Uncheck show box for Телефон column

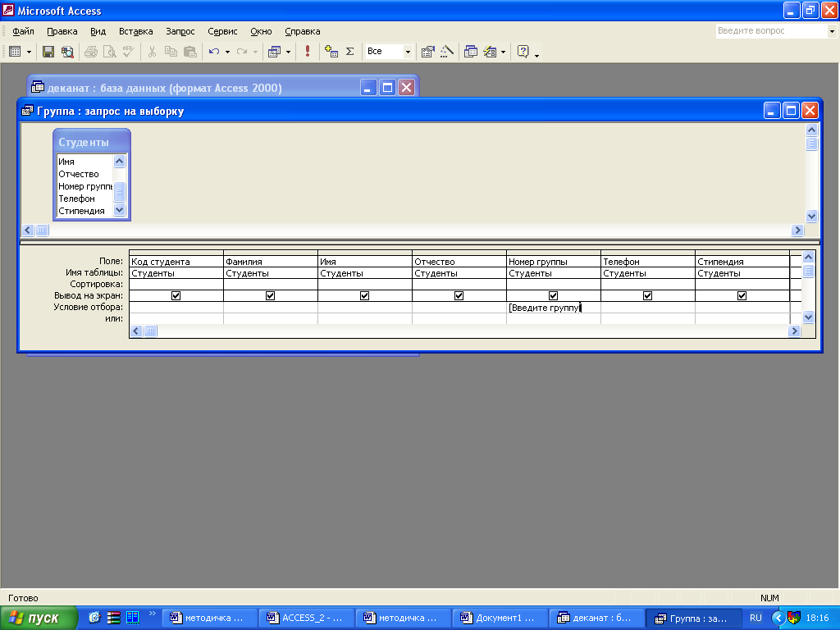click(x=647, y=295)
